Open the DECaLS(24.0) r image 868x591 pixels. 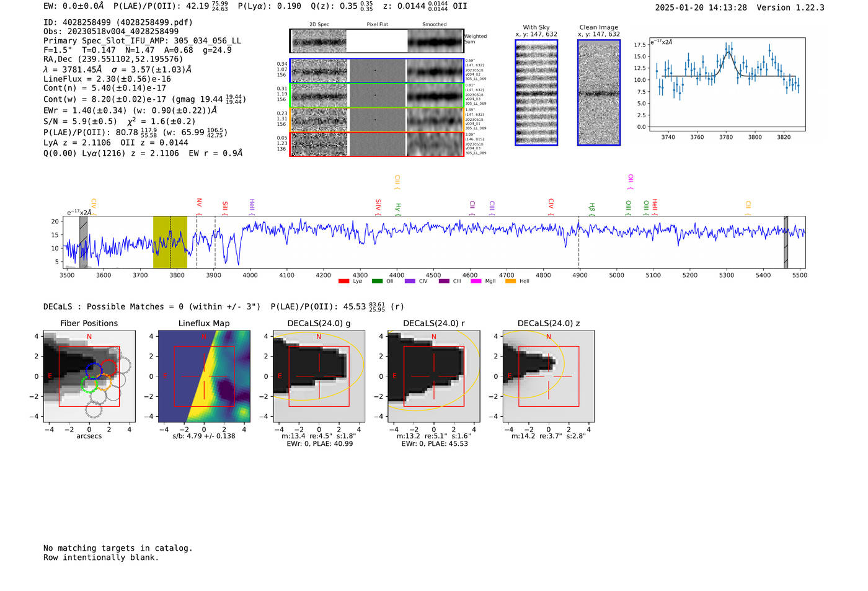click(x=433, y=376)
